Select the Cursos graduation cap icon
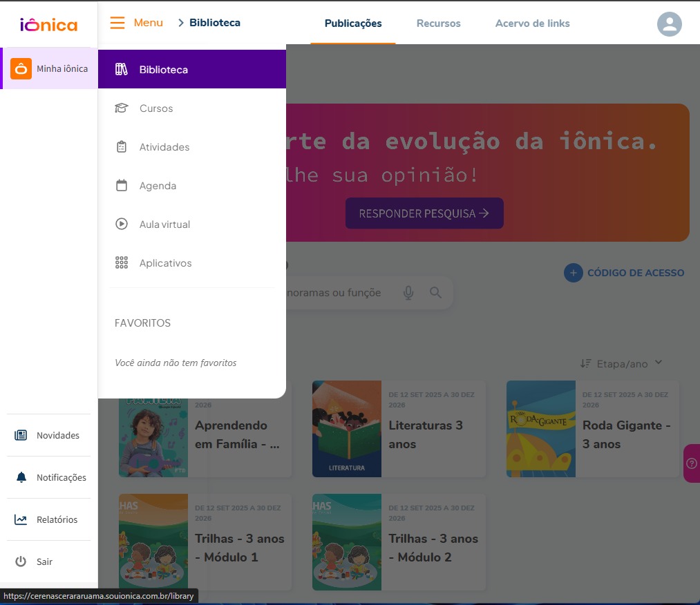Image resolution: width=700 pixels, height=605 pixels. point(122,108)
